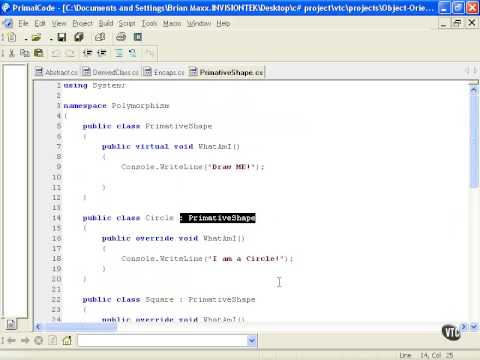Open the Edit menu
The height and width of the screenshot is (360, 480).
point(40,23)
